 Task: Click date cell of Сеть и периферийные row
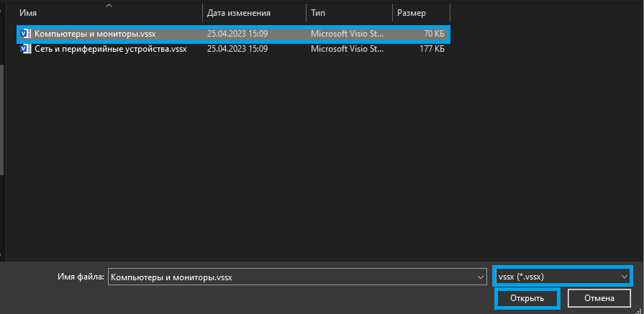[237, 49]
